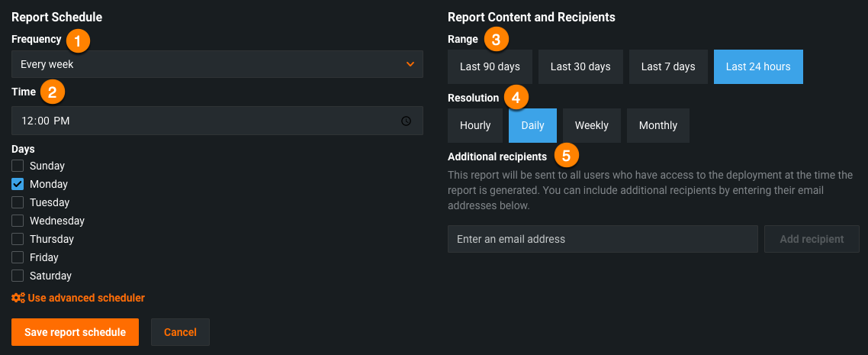Click the gears icon beside advanced scheduler
The image size is (868, 355).
tap(18, 298)
